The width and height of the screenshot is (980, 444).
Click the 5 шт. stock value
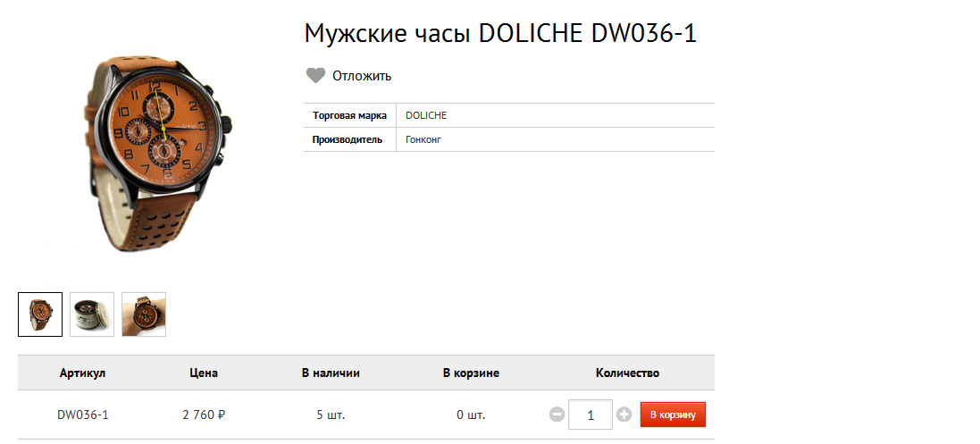point(331,415)
